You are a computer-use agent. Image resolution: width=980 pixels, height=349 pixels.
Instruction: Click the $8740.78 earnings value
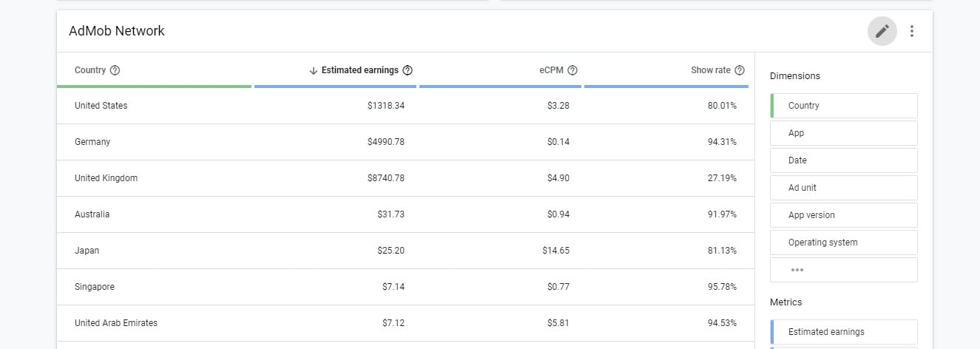click(x=386, y=178)
